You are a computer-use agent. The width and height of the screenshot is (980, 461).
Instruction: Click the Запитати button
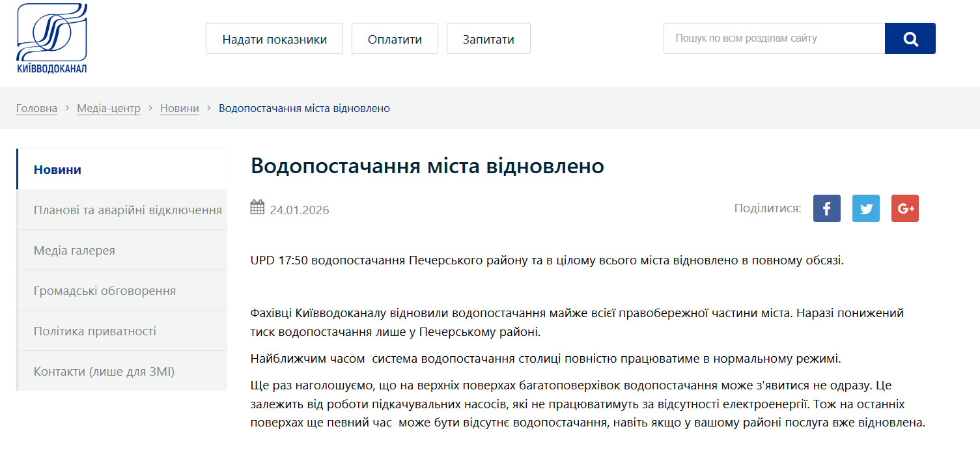pos(488,38)
